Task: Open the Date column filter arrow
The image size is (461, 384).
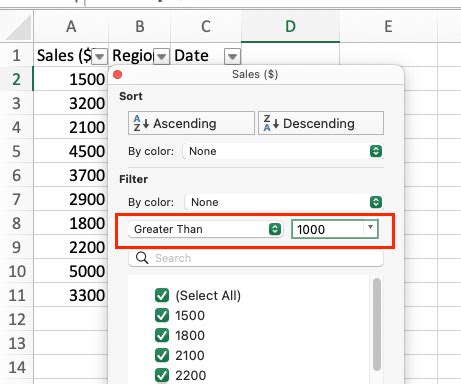Action: click(x=232, y=56)
